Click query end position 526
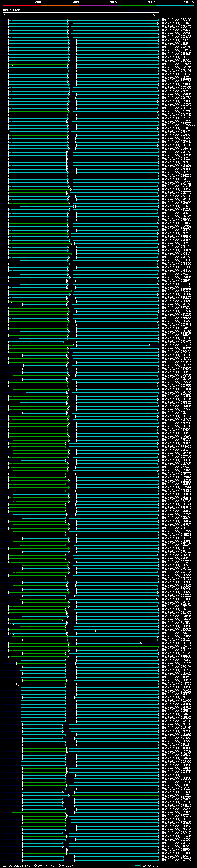The image size is (197, 868). point(155,15)
